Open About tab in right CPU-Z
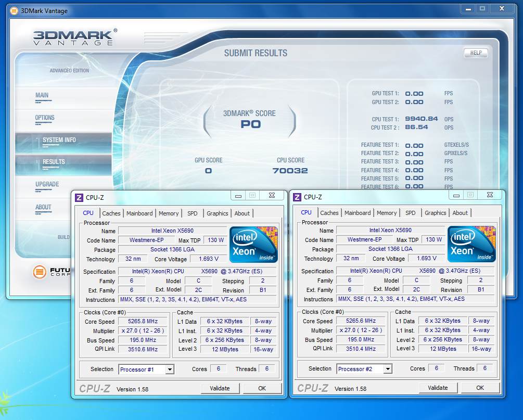 [x=460, y=213]
